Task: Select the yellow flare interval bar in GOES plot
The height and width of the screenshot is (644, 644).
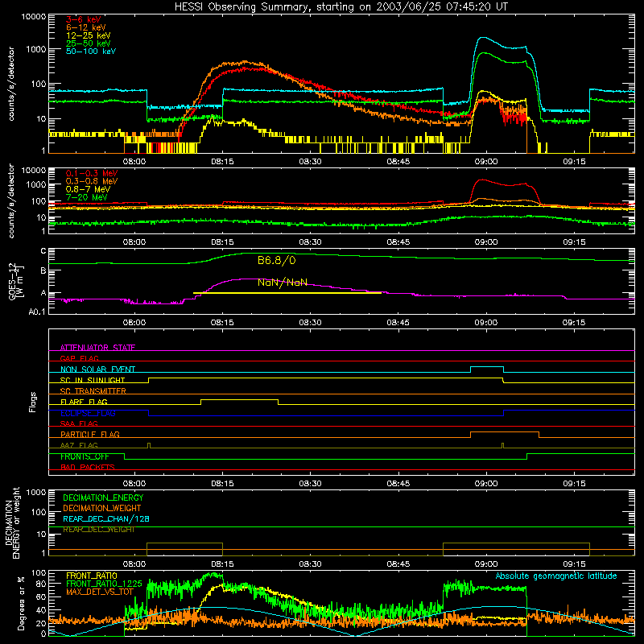Action: click(287, 293)
